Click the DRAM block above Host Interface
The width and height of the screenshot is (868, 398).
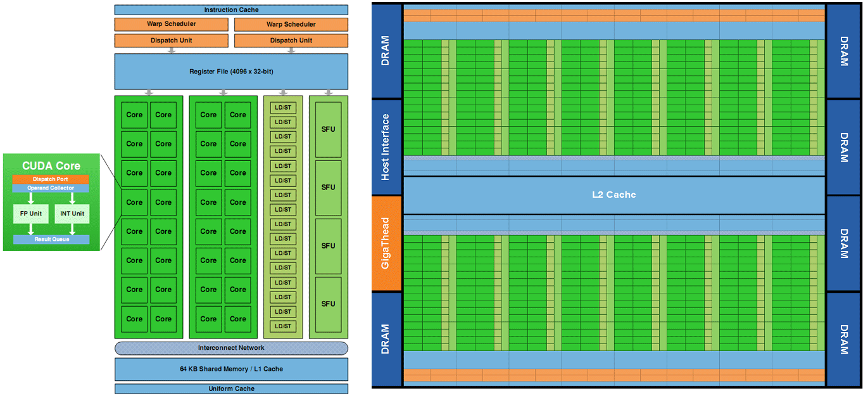(386, 51)
